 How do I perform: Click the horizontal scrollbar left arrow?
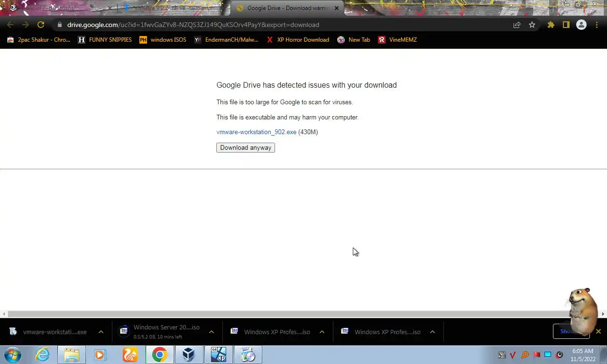4,314
